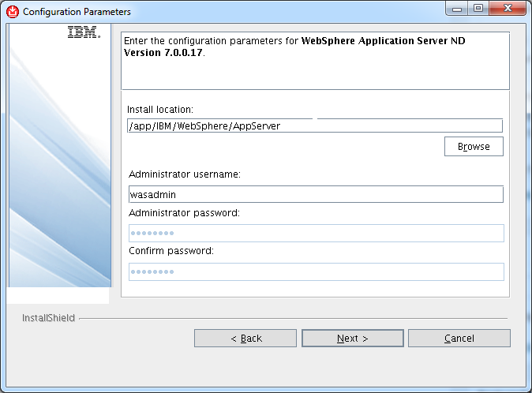Click the 'Confirm password:' label
The image size is (532, 393).
171,251
